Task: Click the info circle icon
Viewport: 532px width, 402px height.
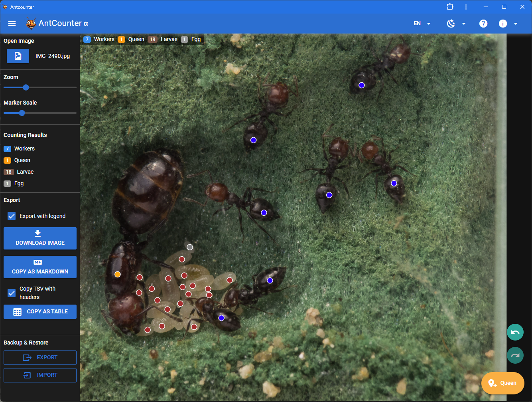Action: tap(502, 24)
